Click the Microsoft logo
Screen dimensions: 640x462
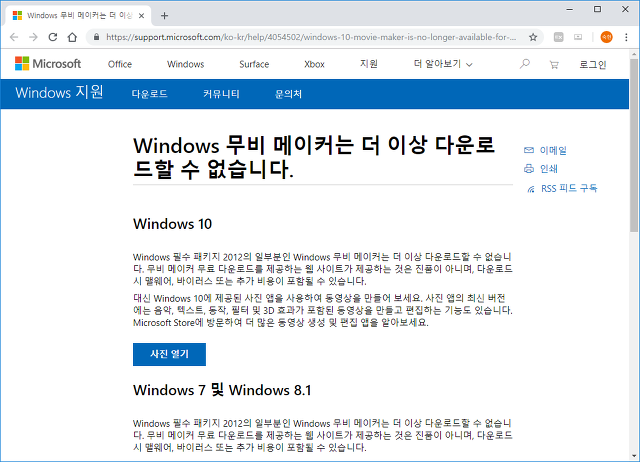pyautogui.click(x=48, y=64)
